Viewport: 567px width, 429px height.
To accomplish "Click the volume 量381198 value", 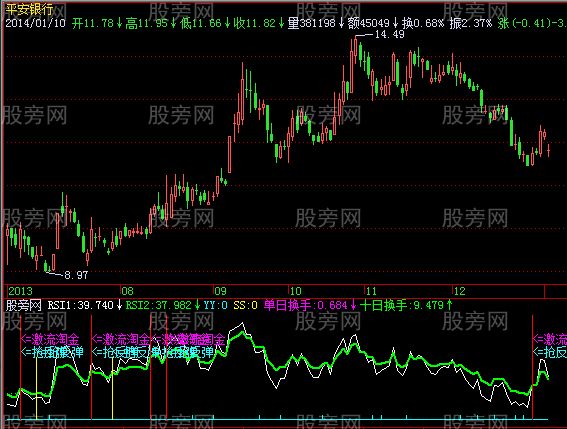I will 311,24.
